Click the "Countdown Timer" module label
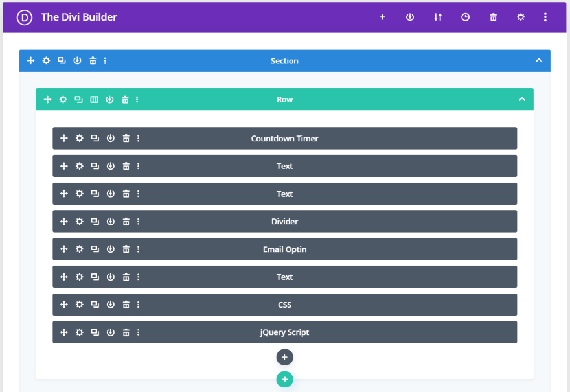The width and height of the screenshot is (570, 392). (x=284, y=139)
